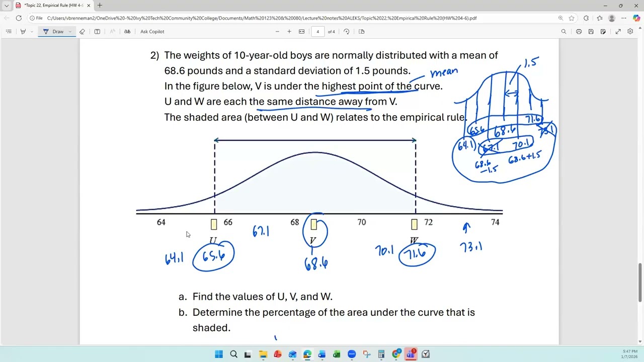Focus the file address bar URL
The height and width of the screenshot is (362, 644).
262,18
